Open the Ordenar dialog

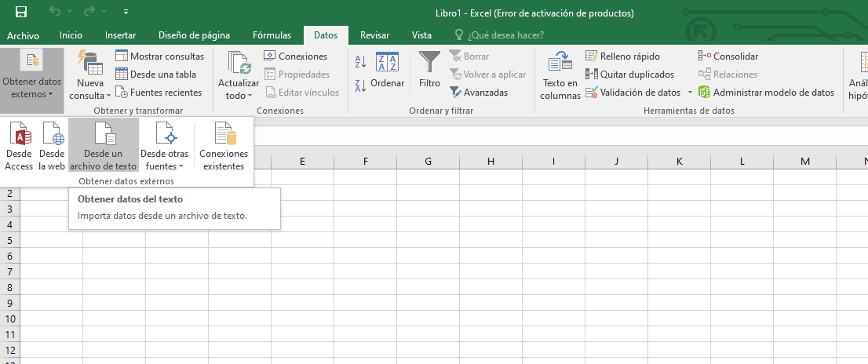[388, 71]
